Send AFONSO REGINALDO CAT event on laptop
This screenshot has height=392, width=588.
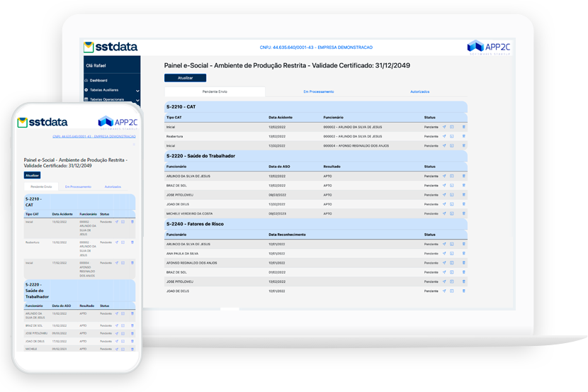[x=444, y=145]
